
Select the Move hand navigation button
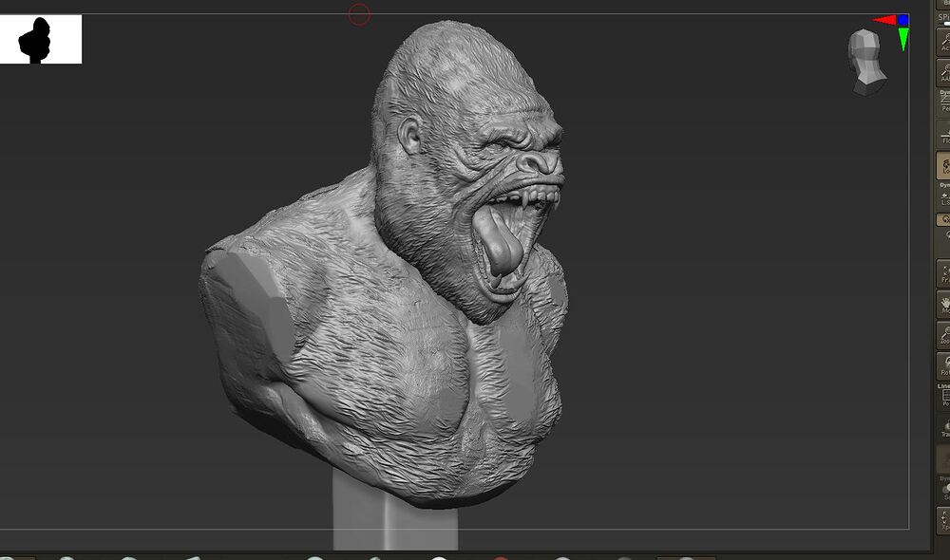click(x=944, y=304)
